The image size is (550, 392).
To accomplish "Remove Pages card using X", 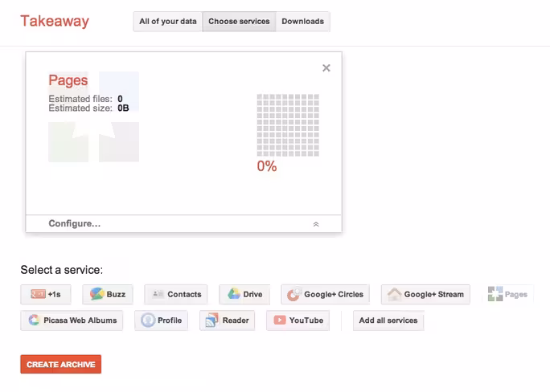I will pyautogui.click(x=326, y=68).
